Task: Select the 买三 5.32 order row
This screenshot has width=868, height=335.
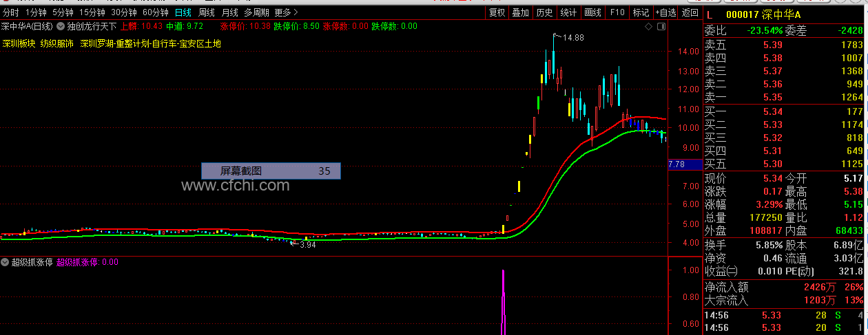Action: (784, 138)
